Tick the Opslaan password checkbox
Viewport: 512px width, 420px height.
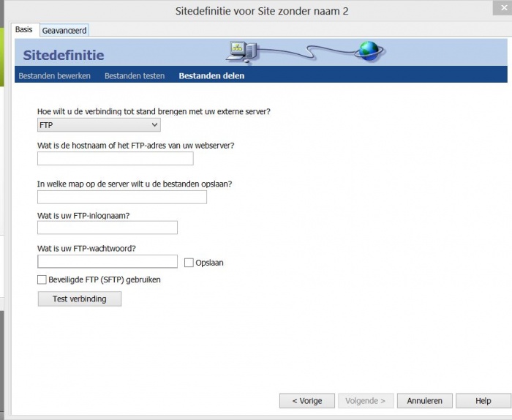189,263
